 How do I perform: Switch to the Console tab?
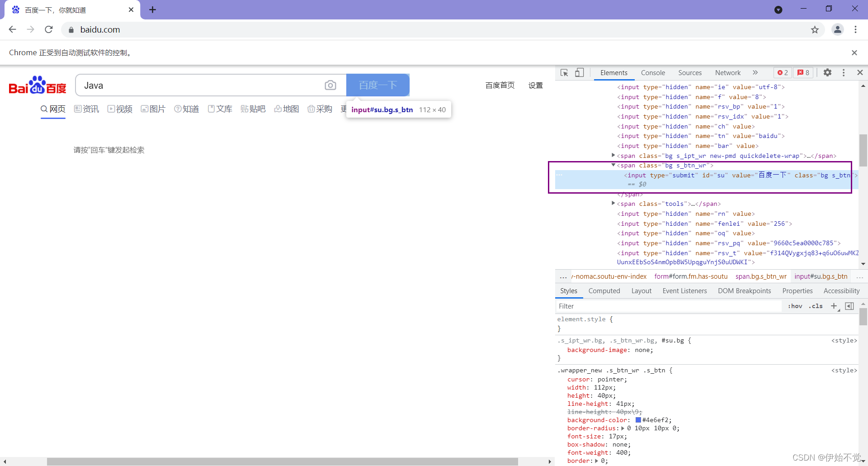pyautogui.click(x=653, y=73)
